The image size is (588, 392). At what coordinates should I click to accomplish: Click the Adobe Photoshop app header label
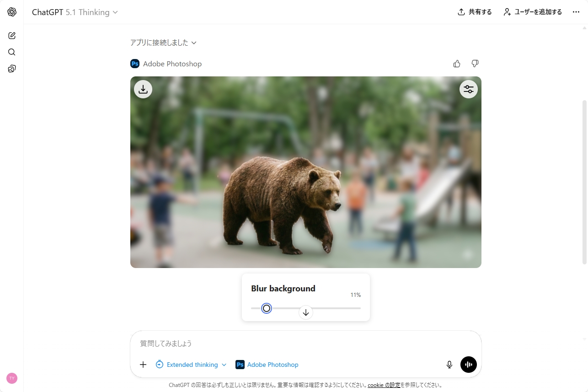tap(166, 64)
